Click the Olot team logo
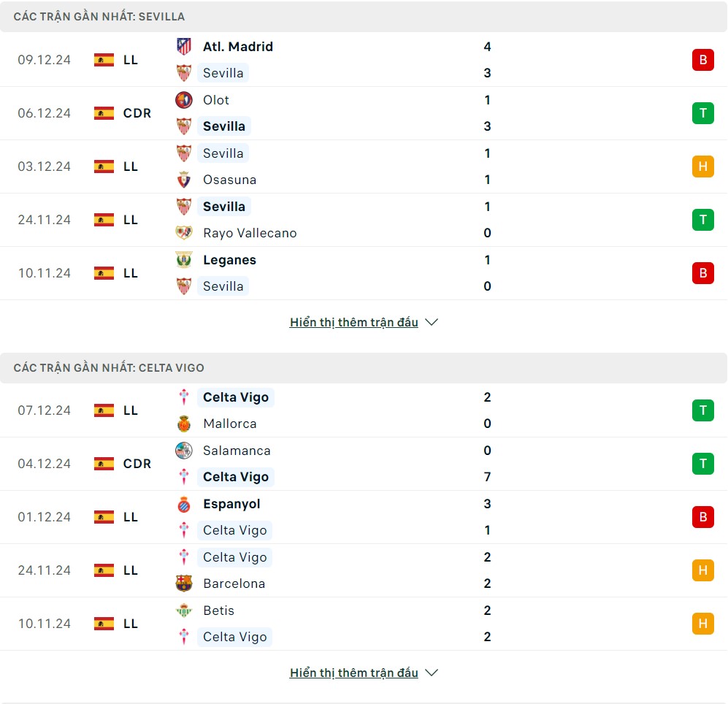Image resolution: width=728 pixels, height=704 pixels. (184, 100)
